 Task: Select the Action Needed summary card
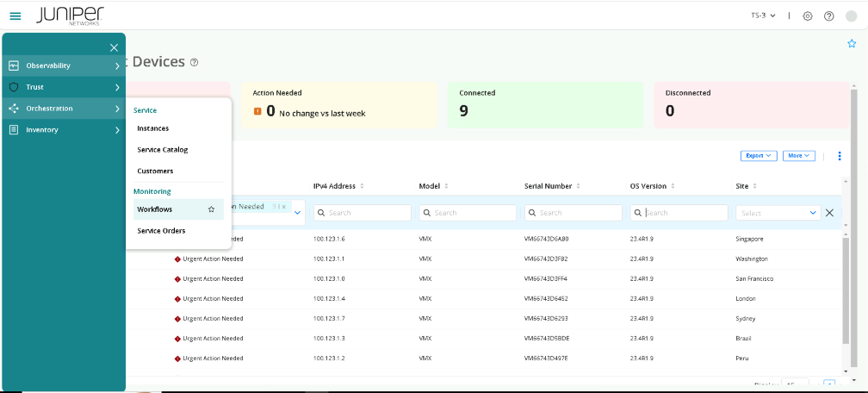pyautogui.click(x=338, y=105)
